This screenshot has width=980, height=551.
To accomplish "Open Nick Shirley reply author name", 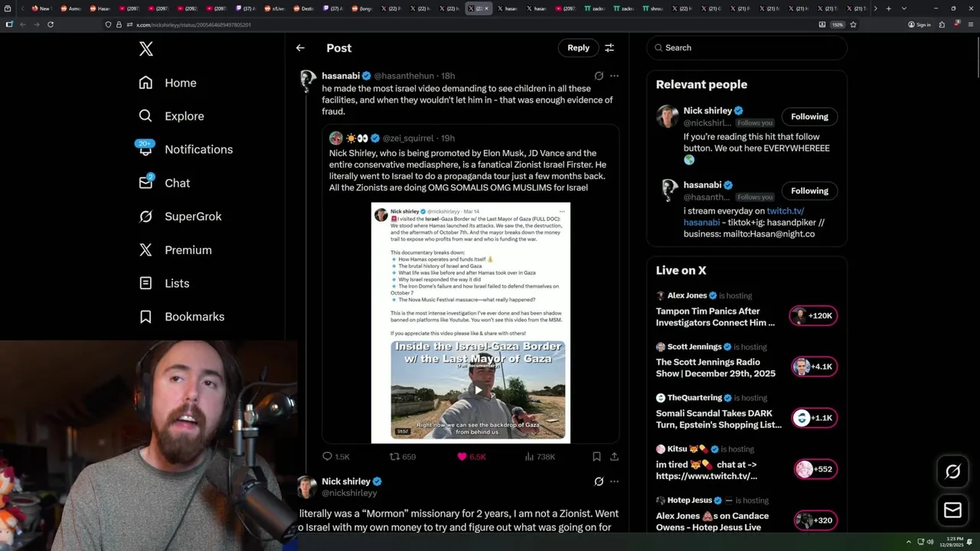I will (x=346, y=481).
